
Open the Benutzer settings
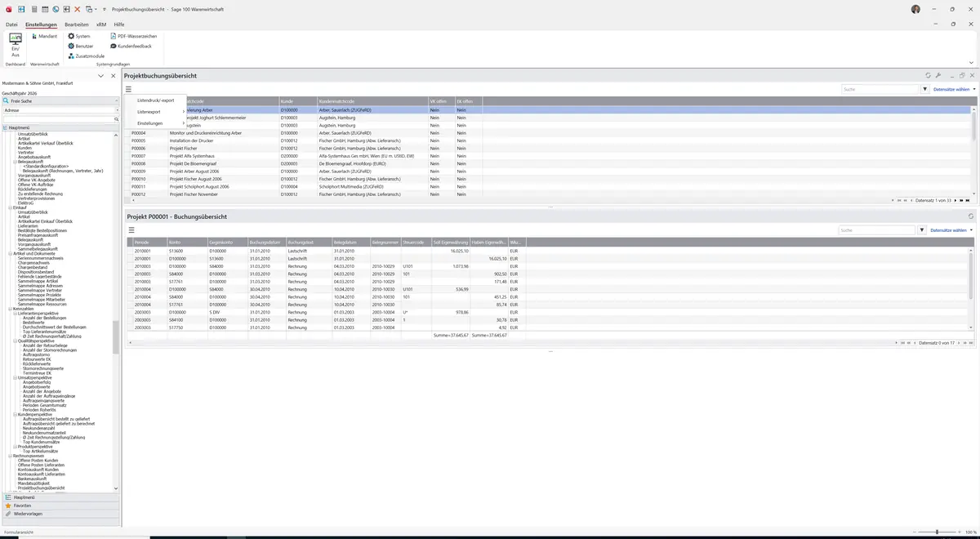click(x=81, y=47)
